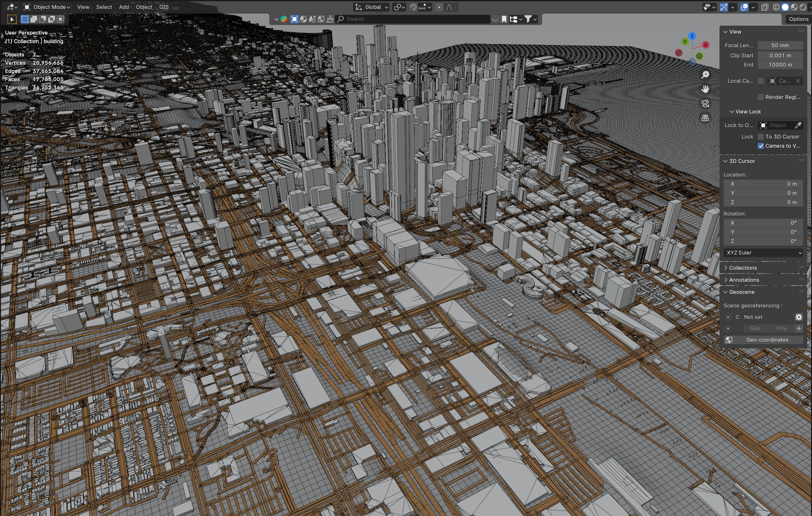Click the pan view hand icon
The height and width of the screenshot is (516, 812).
point(705,89)
